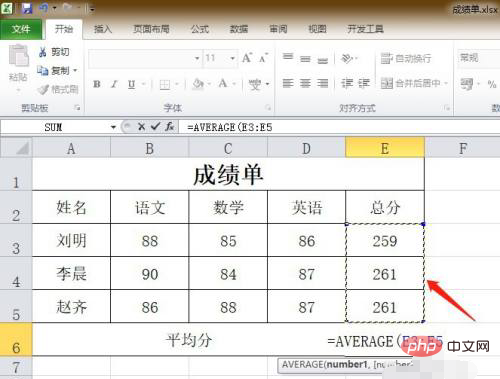Open the number format dropdown showing 常规
Viewport: 500px width, 379px height.
click(x=479, y=58)
